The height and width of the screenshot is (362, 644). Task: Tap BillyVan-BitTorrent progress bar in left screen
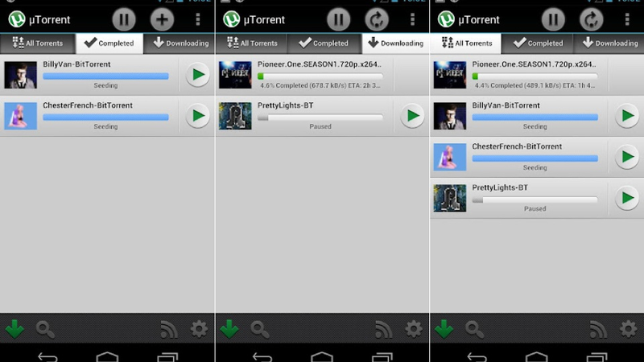[x=105, y=76]
